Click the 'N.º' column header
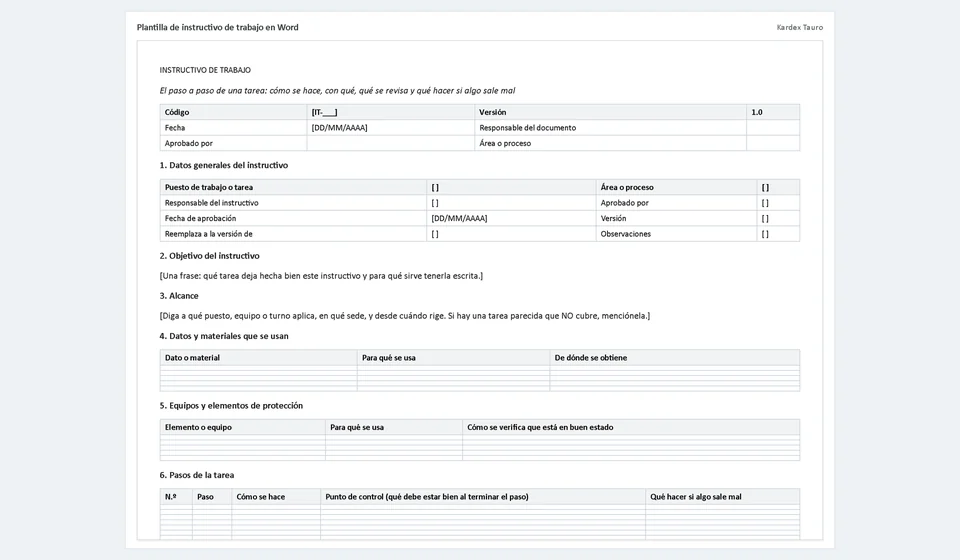Image resolution: width=960 pixels, height=560 pixels. pos(176,497)
